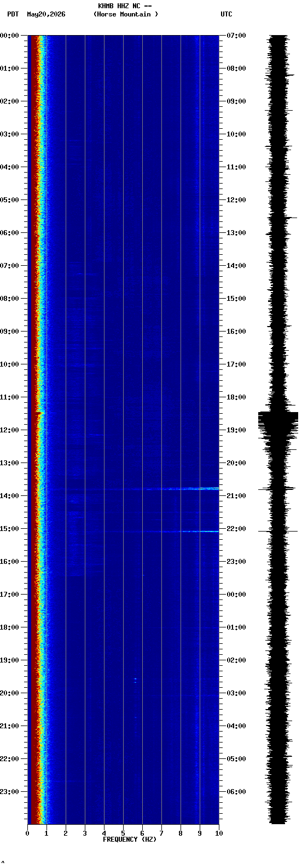Click the large seismogram burst near 18:30 UTC
Viewport: 302px width, 868px height.
pyautogui.click(x=278, y=424)
